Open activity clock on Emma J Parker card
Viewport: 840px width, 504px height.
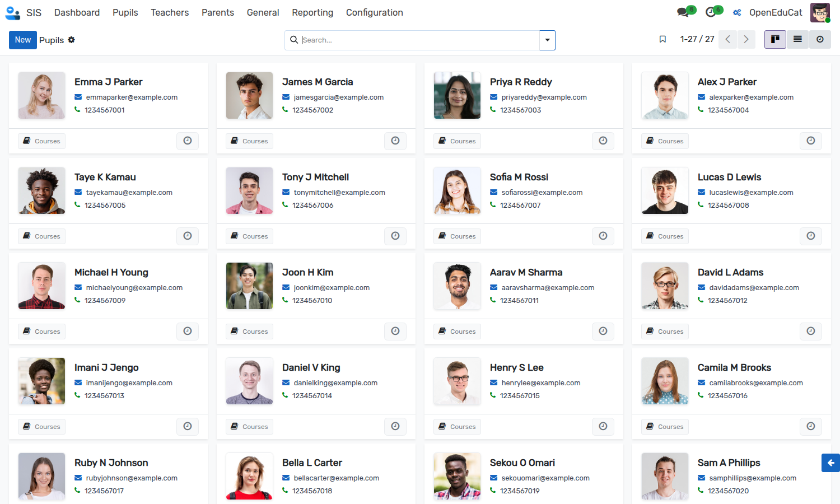click(x=188, y=141)
